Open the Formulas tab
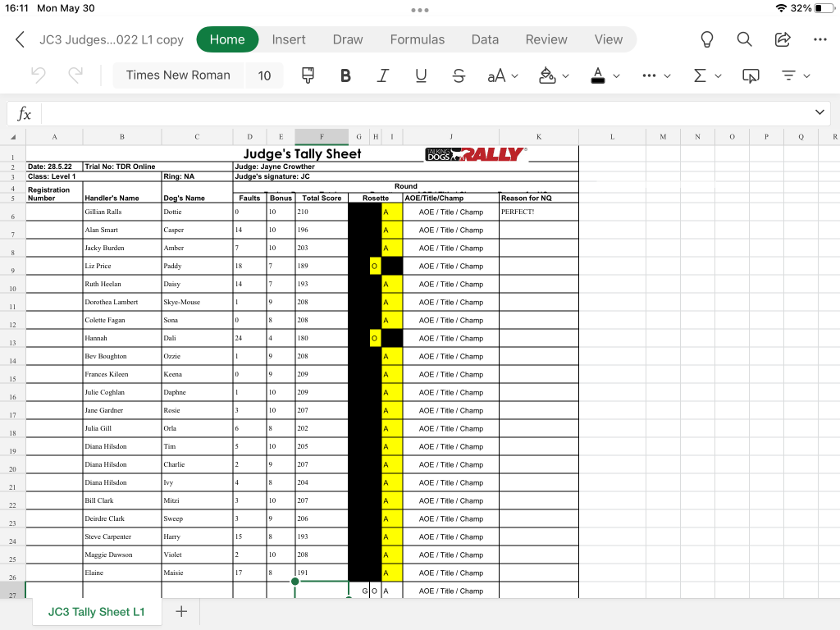The width and height of the screenshot is (840, 630). (x=418, y=39)
